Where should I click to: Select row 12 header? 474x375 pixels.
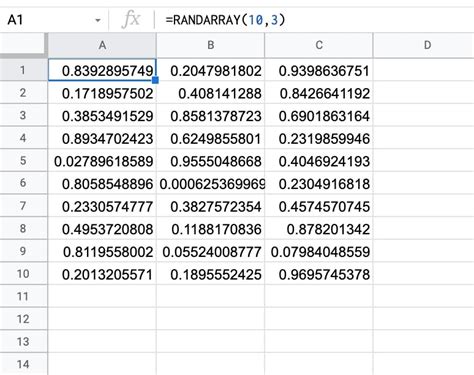coord(23,319)
